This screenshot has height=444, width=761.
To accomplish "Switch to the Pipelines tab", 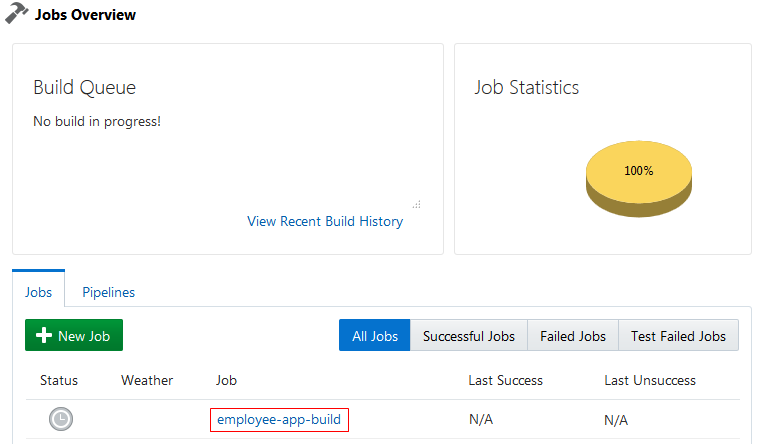I will click(x=108, y=292).
